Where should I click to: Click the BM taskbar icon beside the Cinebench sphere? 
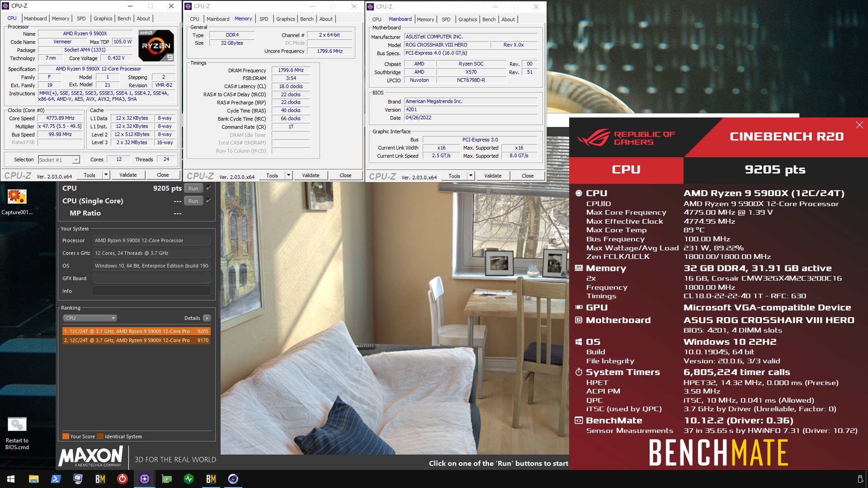(211, 479)
